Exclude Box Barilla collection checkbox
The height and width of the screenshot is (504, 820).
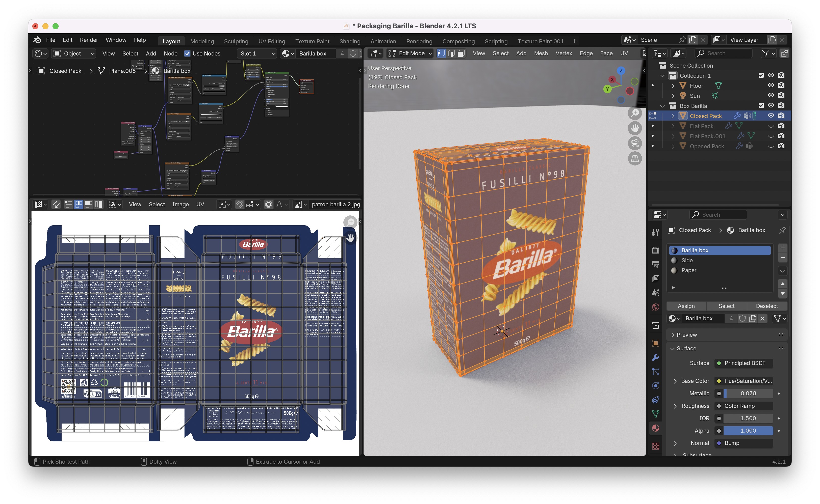coord(761,106)
